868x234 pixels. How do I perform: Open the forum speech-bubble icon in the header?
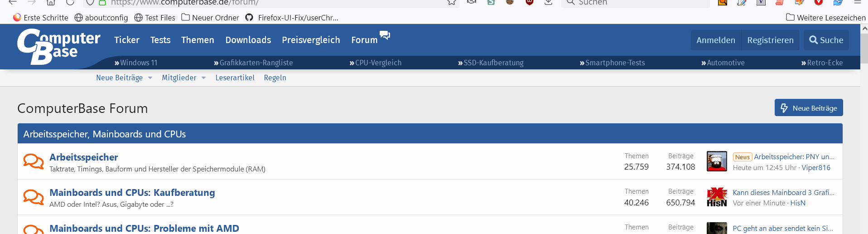385,35
